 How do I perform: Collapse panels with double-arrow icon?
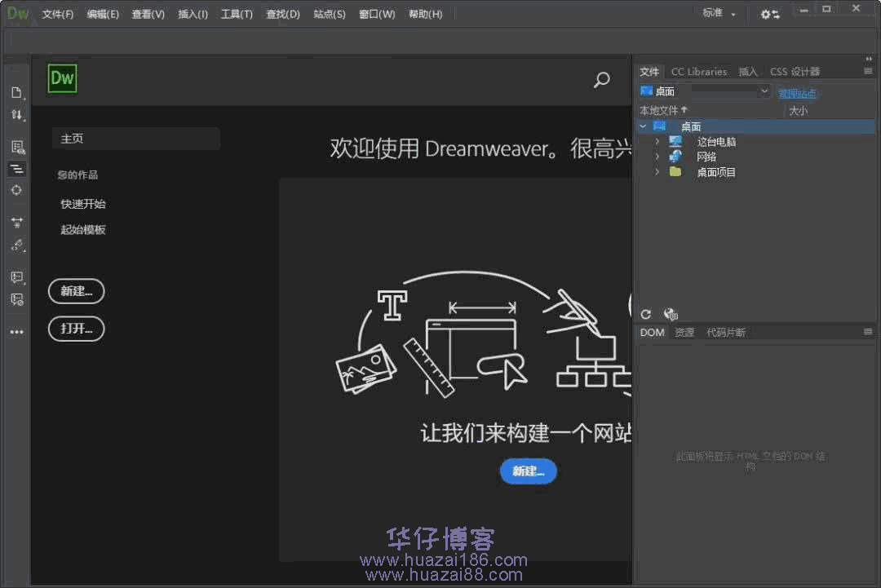869,59
